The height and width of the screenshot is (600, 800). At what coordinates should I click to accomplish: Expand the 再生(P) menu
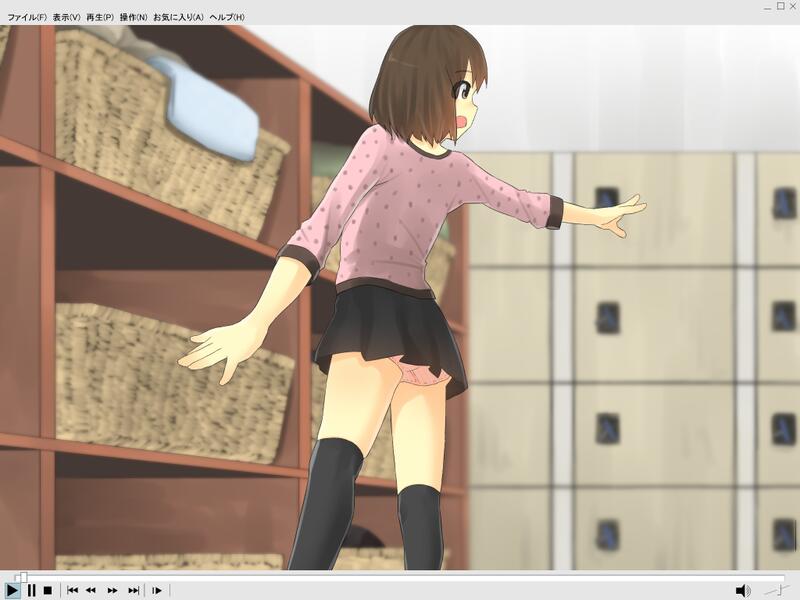100,18
